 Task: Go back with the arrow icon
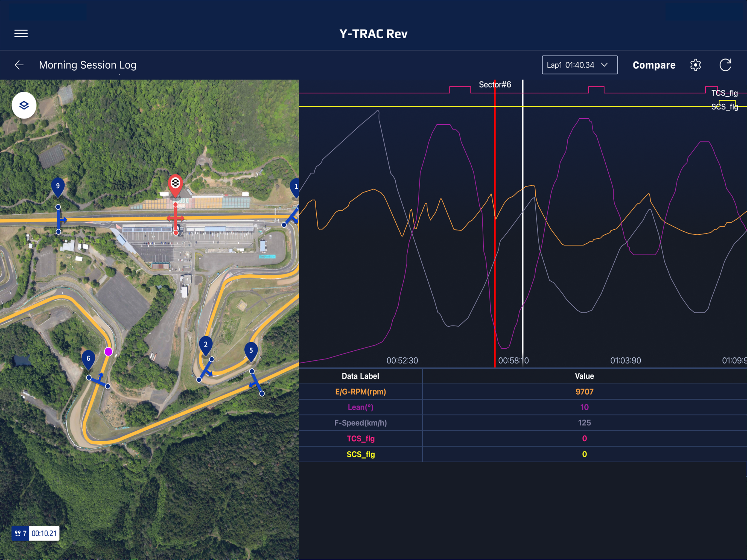point(19,65)
